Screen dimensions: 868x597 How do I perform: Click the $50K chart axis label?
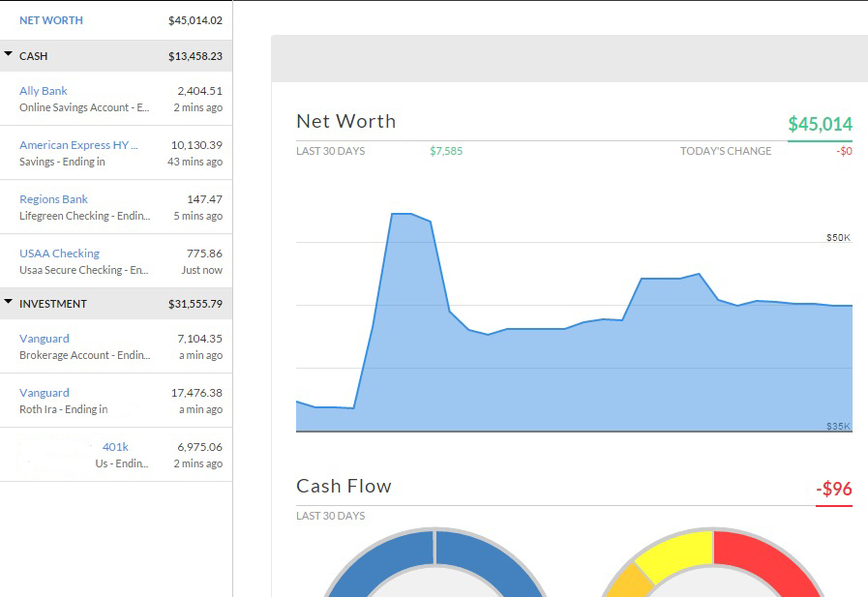[838, 237]
